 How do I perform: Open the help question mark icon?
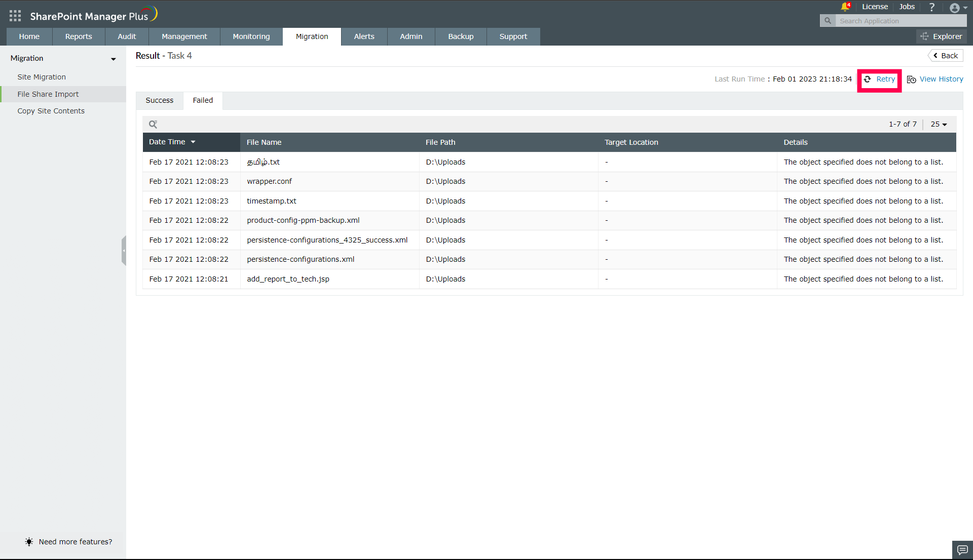click(931, 7)
